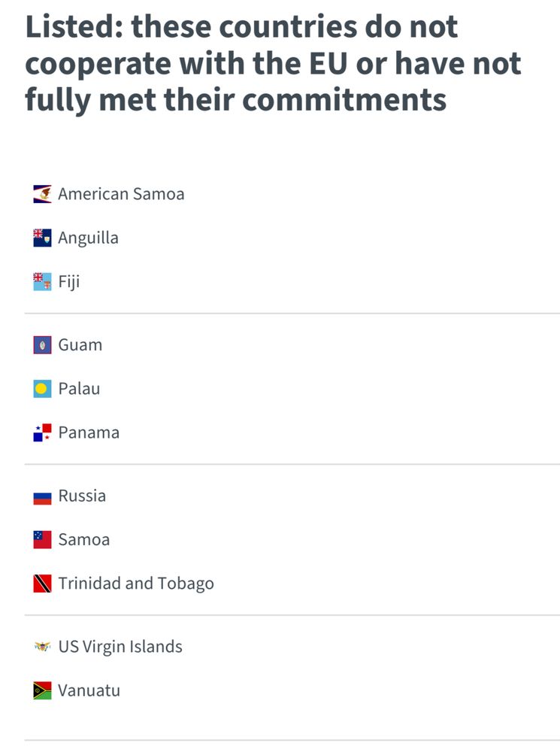Click the Fiji flag icon
Viewport: 560px width, 752px height.
pyautogui.click(x=42, y=282)
